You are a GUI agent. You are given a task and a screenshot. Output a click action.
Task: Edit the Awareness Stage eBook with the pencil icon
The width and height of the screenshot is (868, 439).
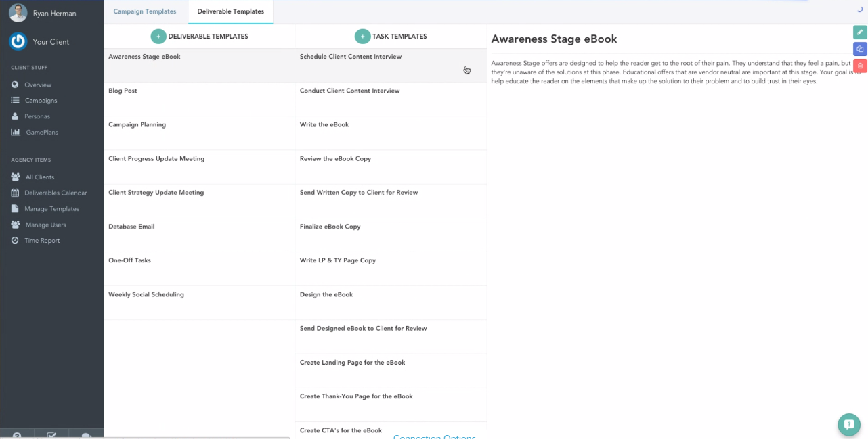tap(859, 32)
